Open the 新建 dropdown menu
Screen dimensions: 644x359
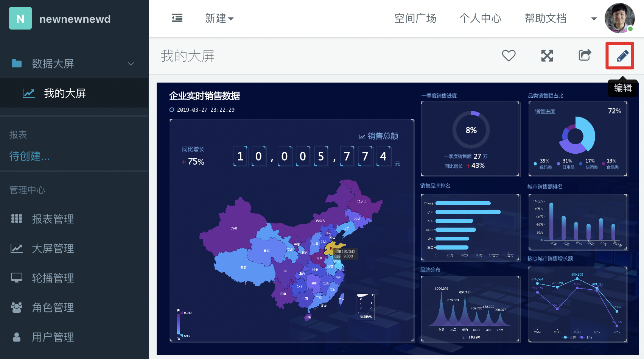219,18
